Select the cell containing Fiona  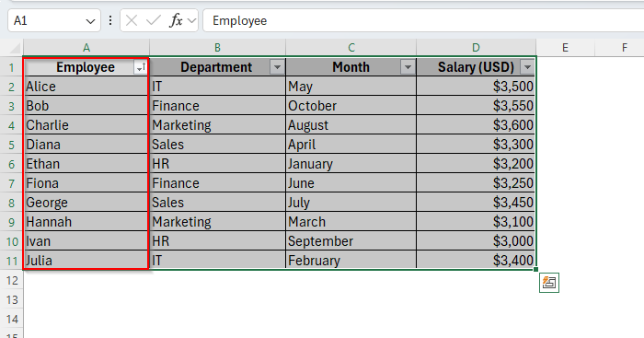(86, 183)
